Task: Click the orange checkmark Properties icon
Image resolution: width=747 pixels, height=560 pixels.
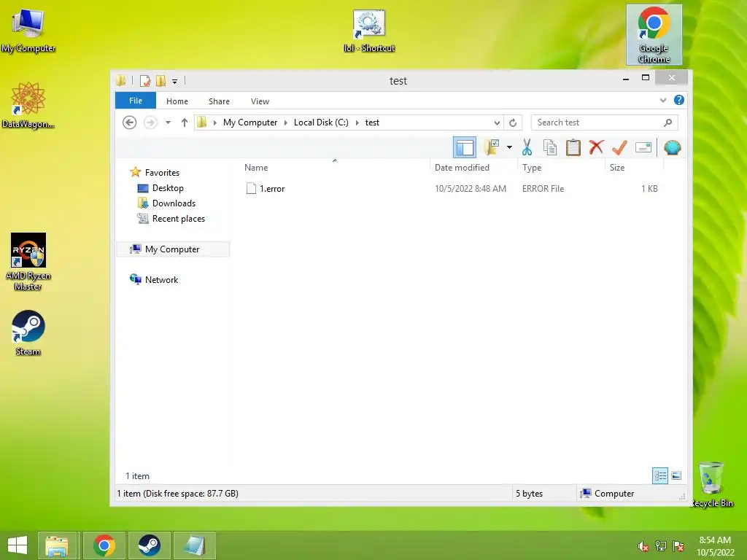Action: (x=619, y=147)
